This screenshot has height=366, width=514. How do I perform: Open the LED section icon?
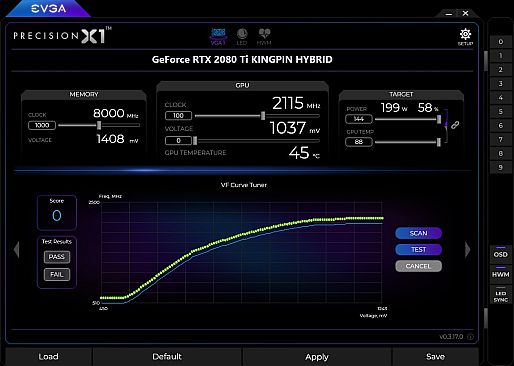[x=242, y=37]
